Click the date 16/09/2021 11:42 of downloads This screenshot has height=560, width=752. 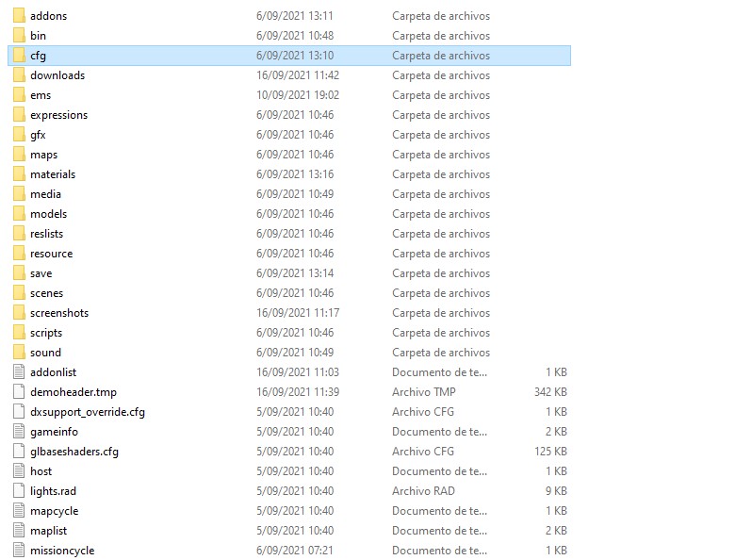[x=298, y=75]
